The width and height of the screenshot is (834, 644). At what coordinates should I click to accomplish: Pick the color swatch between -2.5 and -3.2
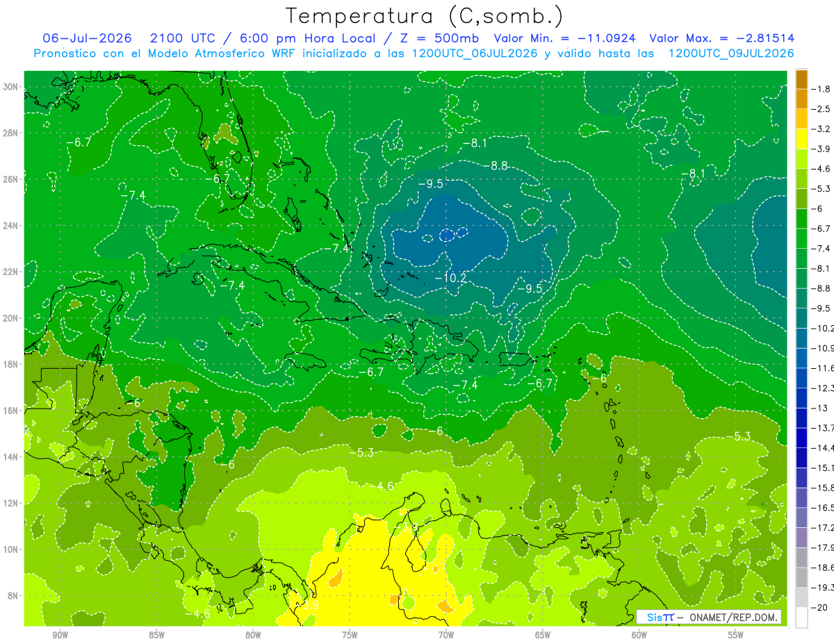pyautogui.click(x=801, y=119)
